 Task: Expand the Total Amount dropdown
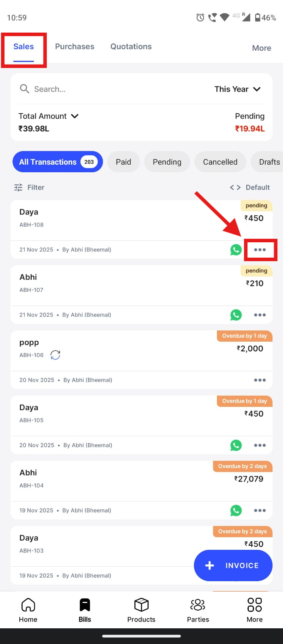[48, 116]
